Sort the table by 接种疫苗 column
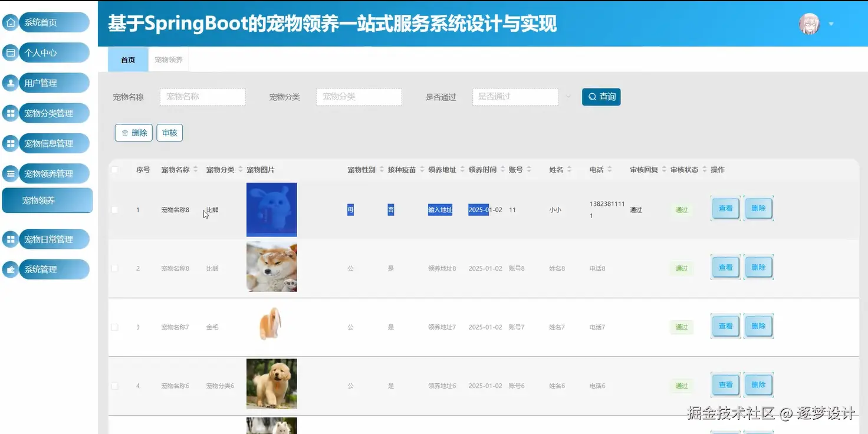 point(422,170)
